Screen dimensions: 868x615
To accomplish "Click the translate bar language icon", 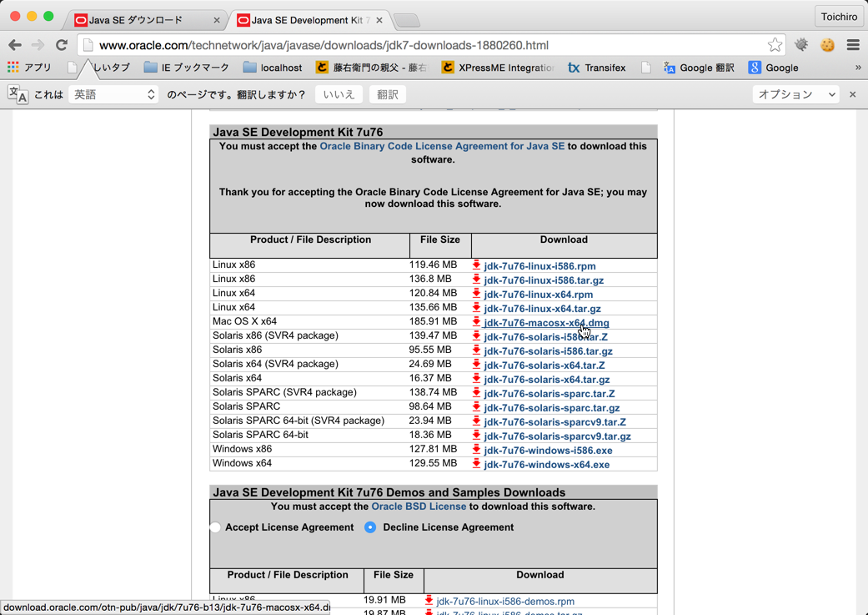I will click(x=18, y=94).
